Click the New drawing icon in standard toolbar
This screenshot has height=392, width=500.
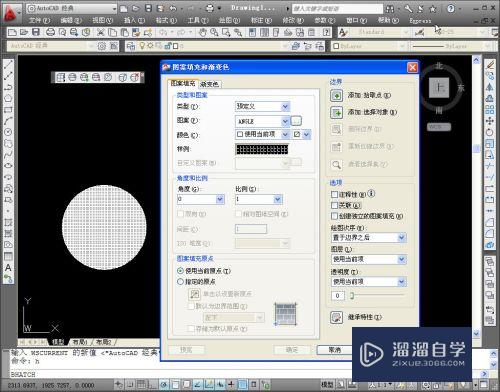click(12, 32)
